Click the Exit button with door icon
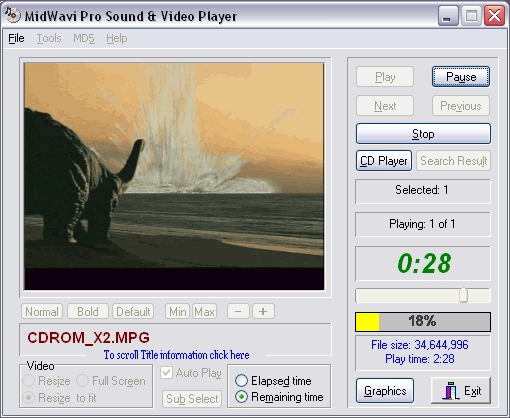Screen dimensions: 510x418 461,391
